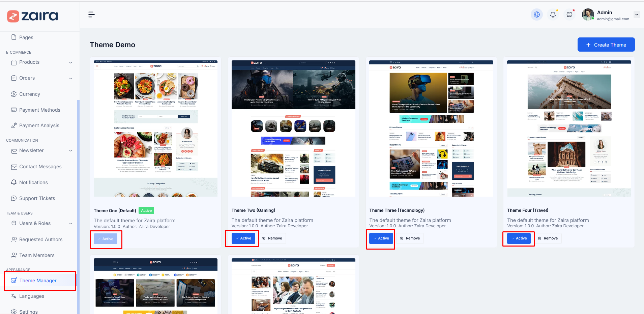Remove the Theme Two (Gaming) theme
The height and width of the screenshot is (314, 644).
(x=272, y=238)
